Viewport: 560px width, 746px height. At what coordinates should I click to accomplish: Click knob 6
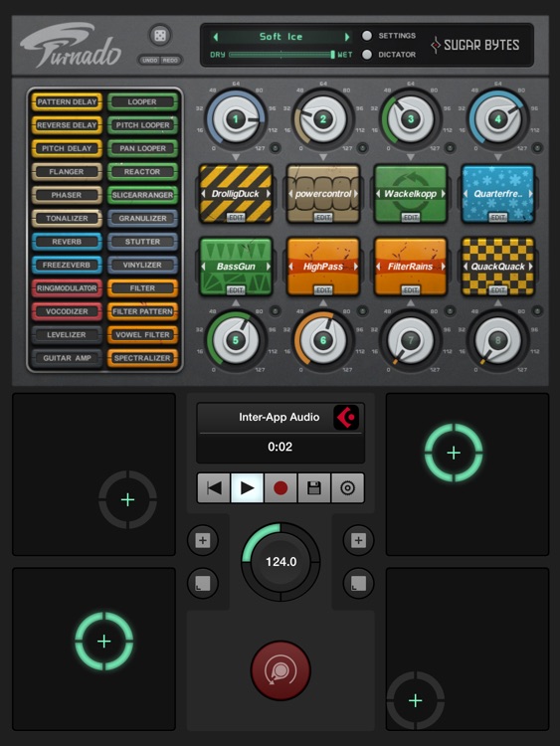(x=323, y=340)
